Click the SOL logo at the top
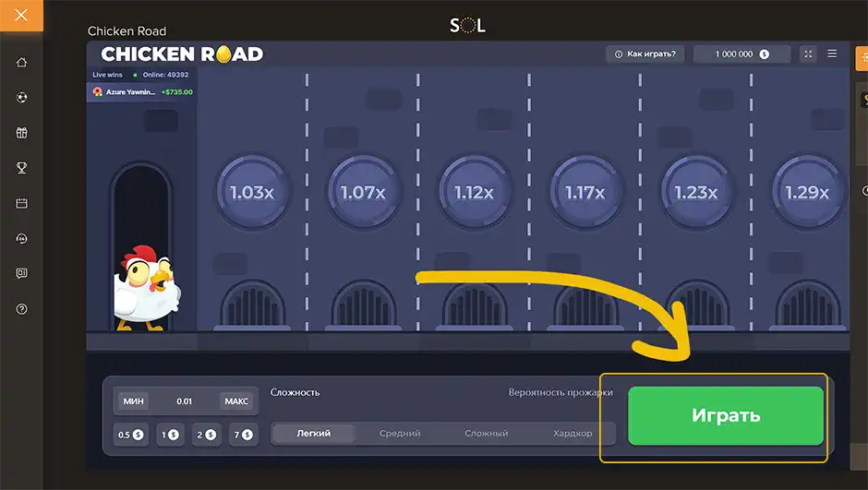The image size is (868, 490). point(467,25)
